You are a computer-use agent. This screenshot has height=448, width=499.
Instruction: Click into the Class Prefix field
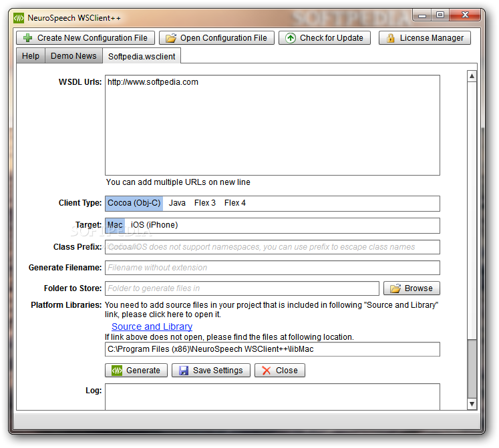coord(273,247)
